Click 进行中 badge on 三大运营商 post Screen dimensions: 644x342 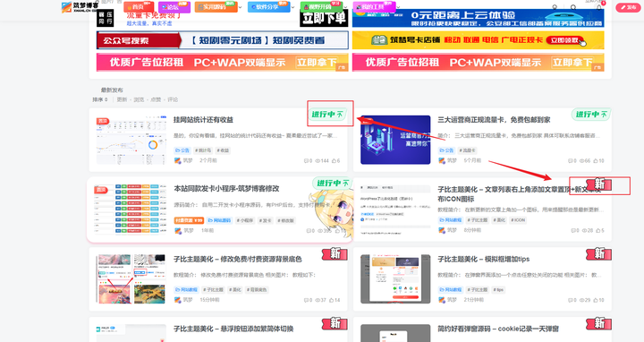point(591,115)
